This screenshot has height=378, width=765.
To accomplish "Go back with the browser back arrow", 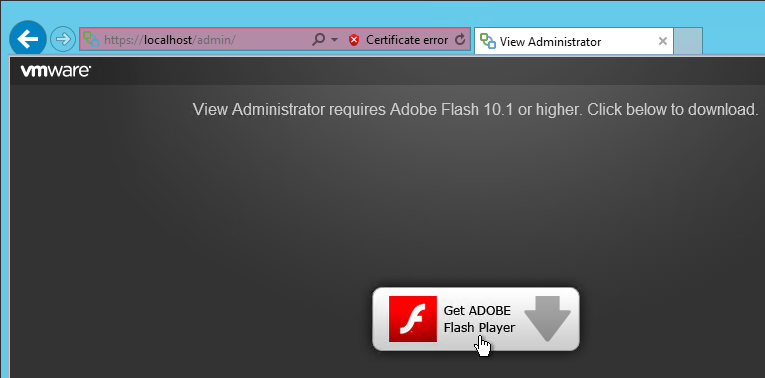I will click(x=28, y=39).
